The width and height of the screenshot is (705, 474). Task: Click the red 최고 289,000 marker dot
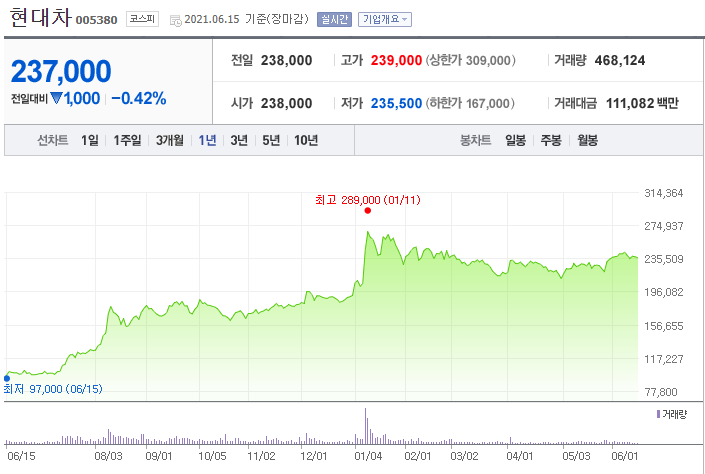click(x=368, y=210)
